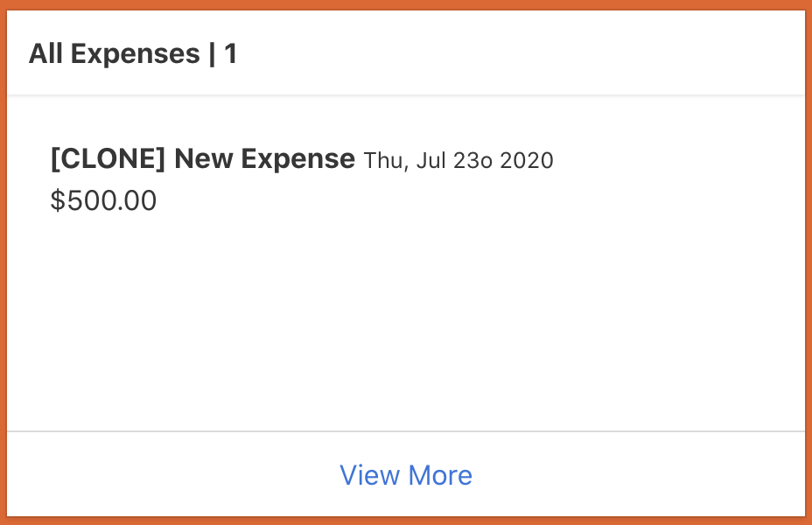Click the year 2020 in expense date
Viewport: 812px width, 525px height.
(528, 161)
